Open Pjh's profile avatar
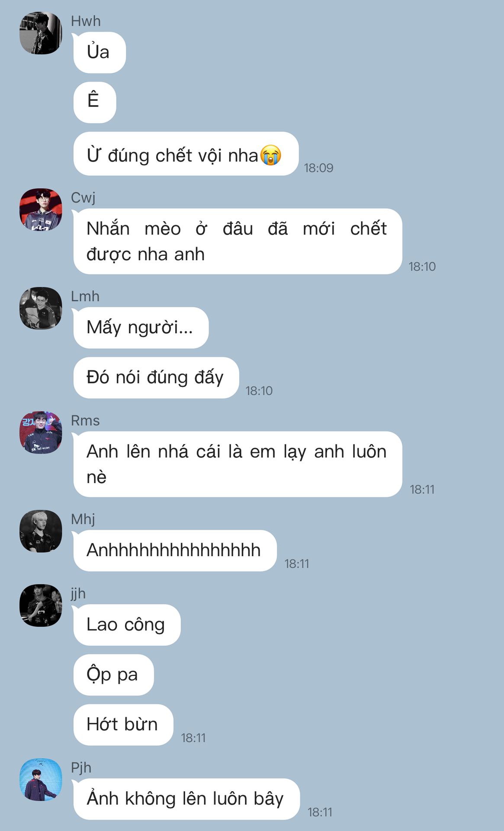The width and height of the screenshot is (504, 831). [41, 779]
